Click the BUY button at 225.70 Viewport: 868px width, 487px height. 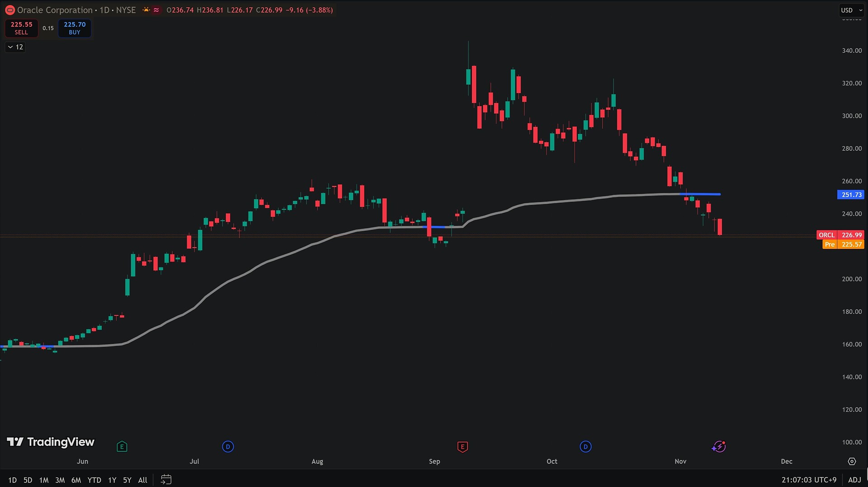pyautogui.click(x=75, y=28)
